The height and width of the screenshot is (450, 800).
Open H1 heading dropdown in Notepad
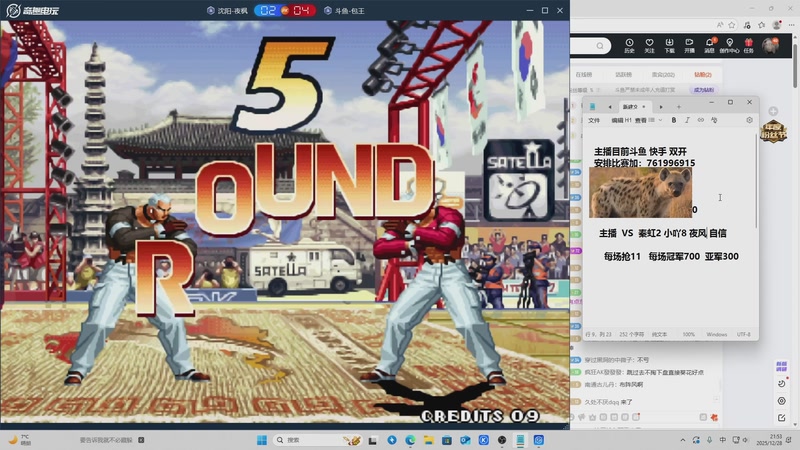pyautogui.click(x=628, y=120)
